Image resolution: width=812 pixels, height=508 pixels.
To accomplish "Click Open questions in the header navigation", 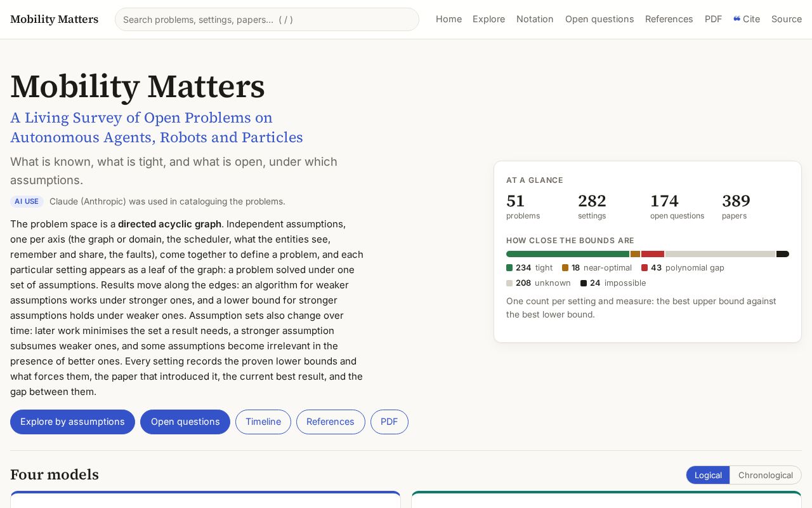I will [599, 19].
